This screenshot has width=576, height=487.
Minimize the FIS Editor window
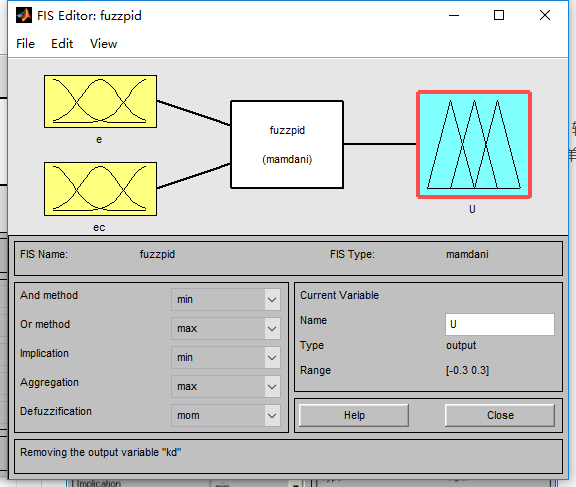tap(454, 15)
